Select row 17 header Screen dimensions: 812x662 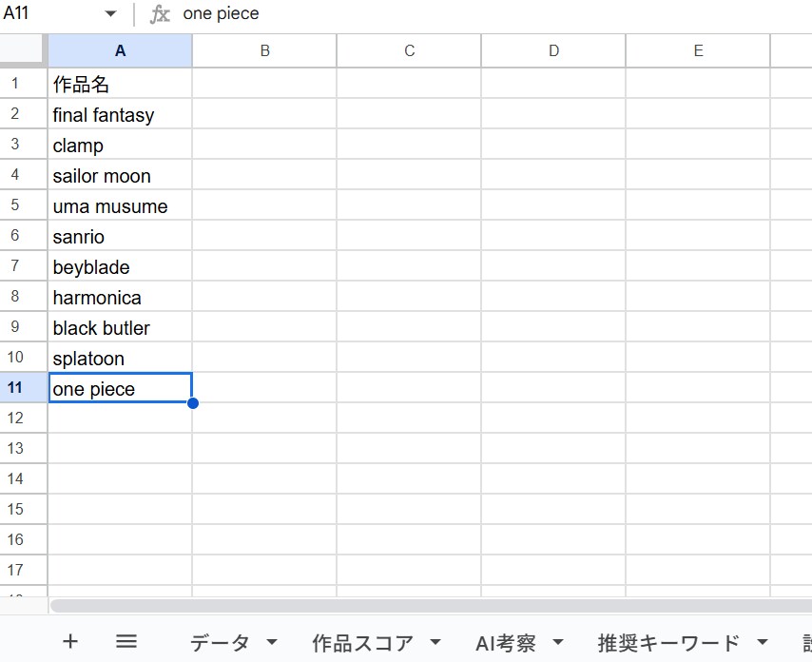coord(24,570)
